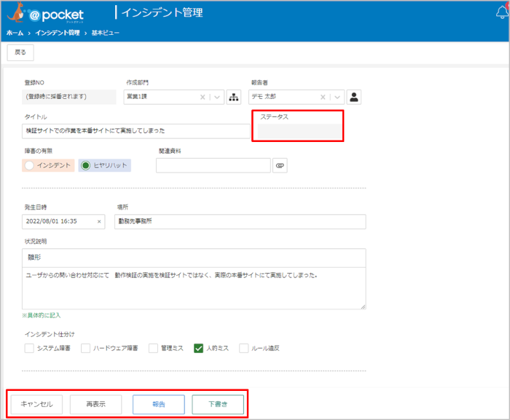Go to ホーム breadcrumb
This screenshot has width=510, height=420.
15,33
